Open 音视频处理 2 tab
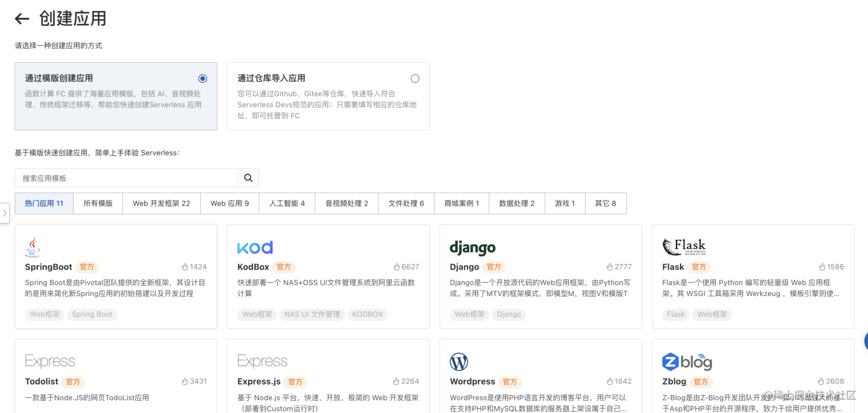Screen dimensions: 868x413 347,203
